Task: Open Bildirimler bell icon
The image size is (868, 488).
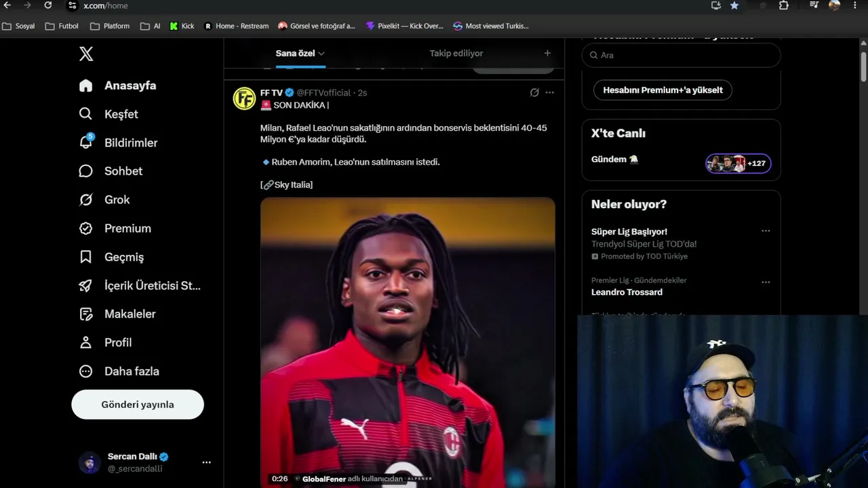Action: (x=85, y=142)
